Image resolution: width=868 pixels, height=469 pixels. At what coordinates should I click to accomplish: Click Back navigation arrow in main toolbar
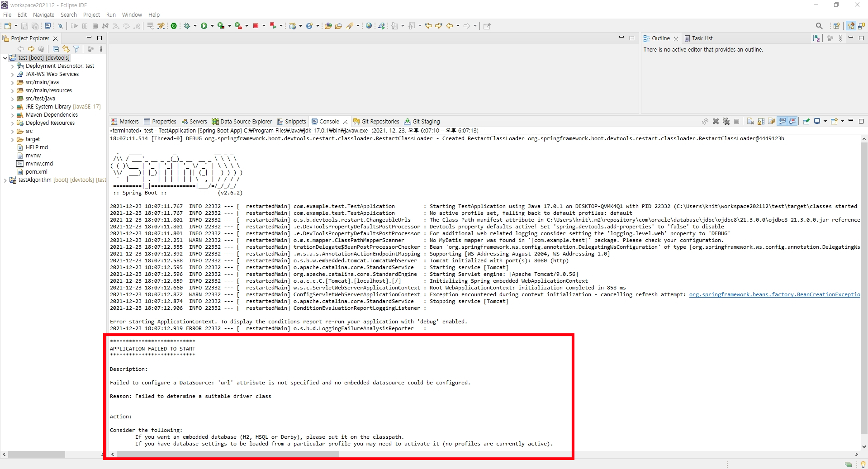pos(450,26)
